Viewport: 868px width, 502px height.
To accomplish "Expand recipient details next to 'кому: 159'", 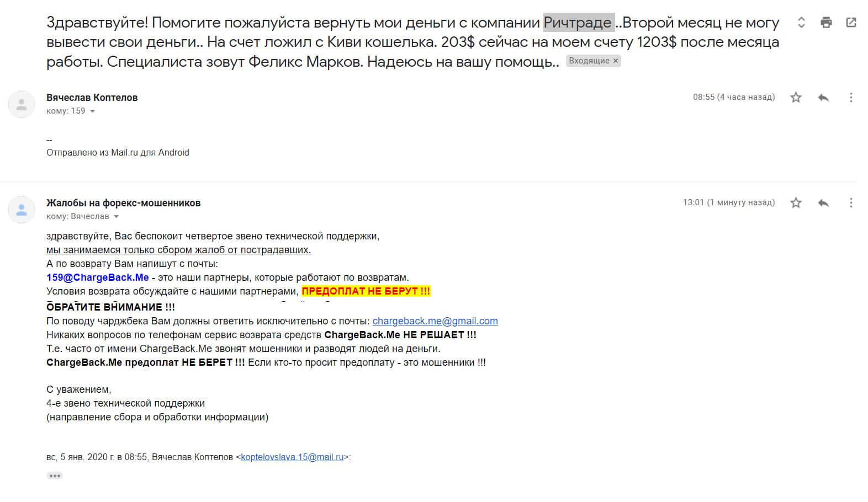I will pos(92,111).
